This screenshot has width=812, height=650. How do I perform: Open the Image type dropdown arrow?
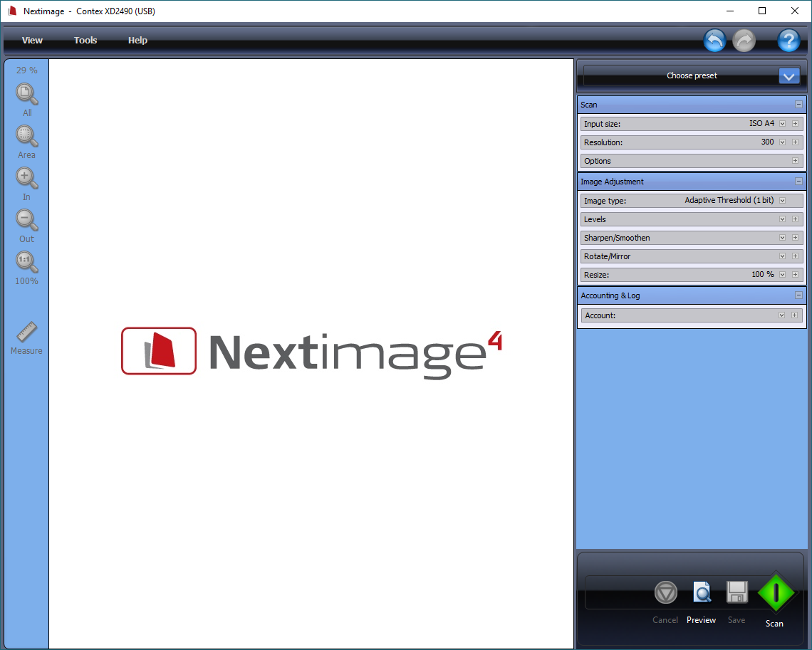pos(782,201)
